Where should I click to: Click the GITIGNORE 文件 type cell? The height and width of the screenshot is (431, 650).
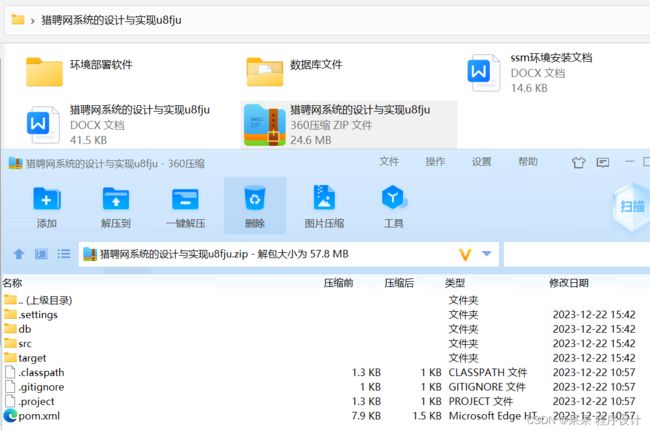487,387
